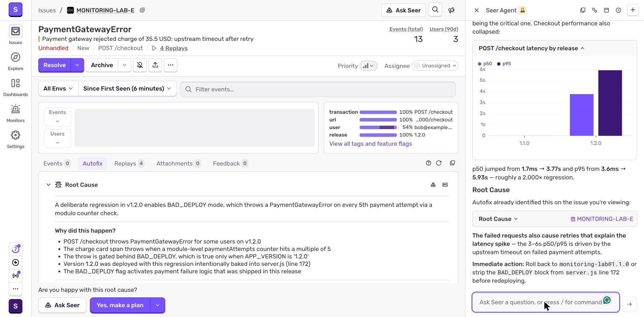
Task: Click Yes, make a plan button
Action: pyautogui.click(x=120, y=305)
